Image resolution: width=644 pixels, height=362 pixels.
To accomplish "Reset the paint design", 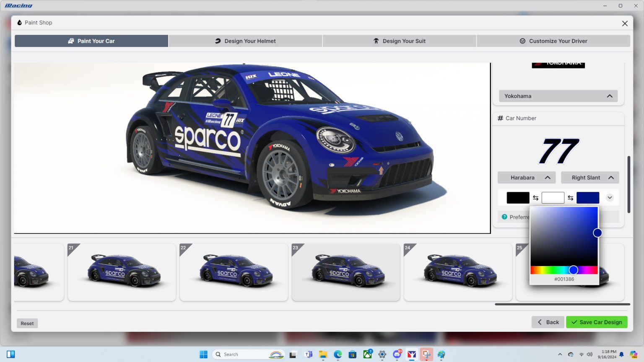I will (27, 323).
